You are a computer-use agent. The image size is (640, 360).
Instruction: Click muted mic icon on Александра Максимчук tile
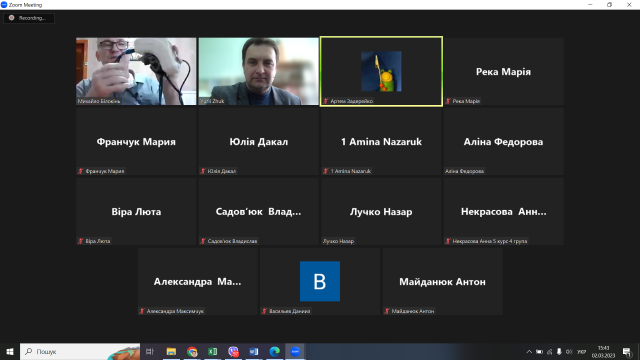142,311
